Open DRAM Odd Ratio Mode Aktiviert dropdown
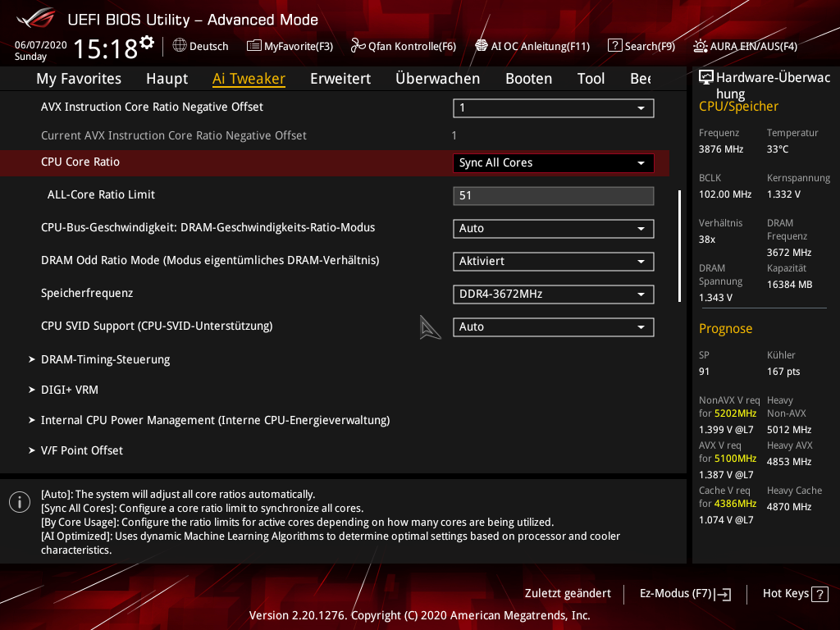840x630 pixels. click(554, 262)
